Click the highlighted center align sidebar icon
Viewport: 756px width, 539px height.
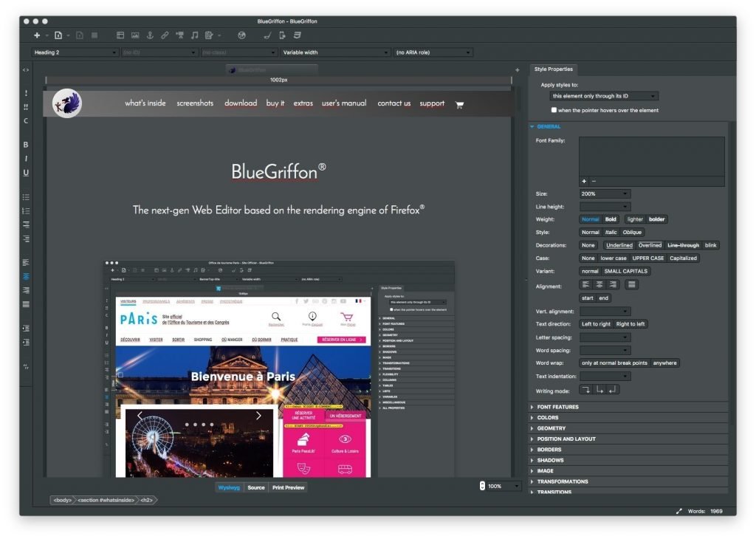coord(26,277)
